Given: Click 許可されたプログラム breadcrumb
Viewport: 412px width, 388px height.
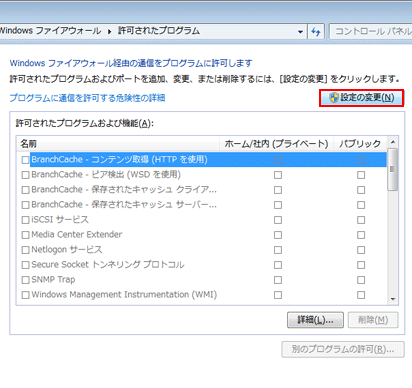Looking at the screenshot, I should coord(159,31).
